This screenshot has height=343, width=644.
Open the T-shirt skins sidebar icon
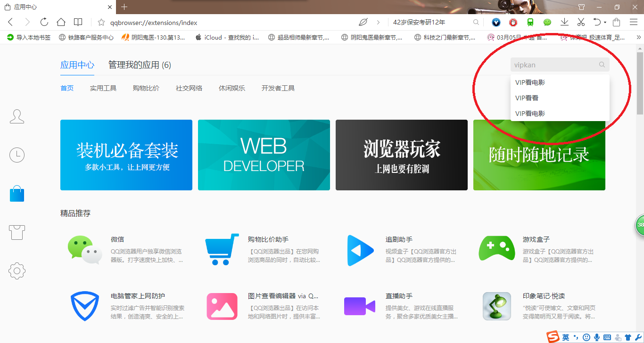tap(17, 232)
